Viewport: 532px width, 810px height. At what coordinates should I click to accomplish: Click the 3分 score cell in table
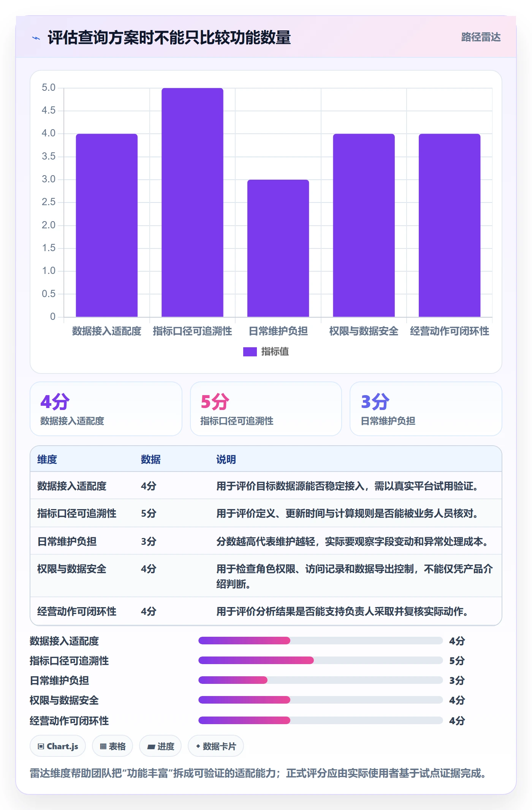(149, 541)
